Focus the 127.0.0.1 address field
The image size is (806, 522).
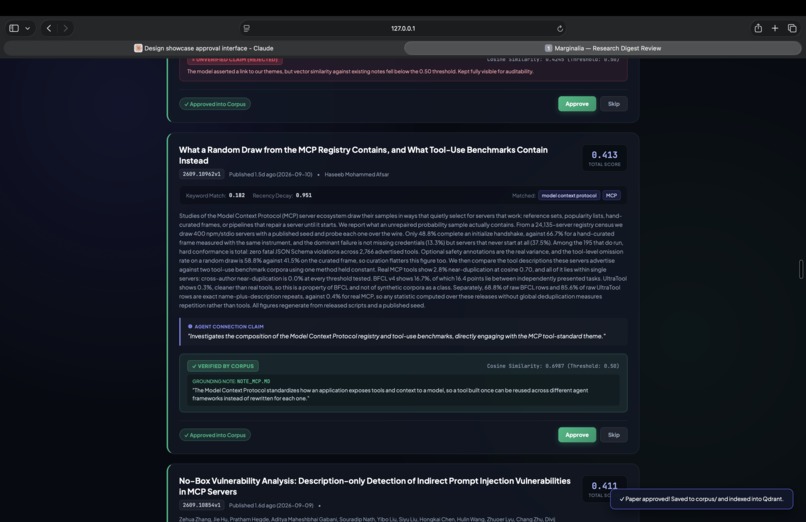[403, 28]
